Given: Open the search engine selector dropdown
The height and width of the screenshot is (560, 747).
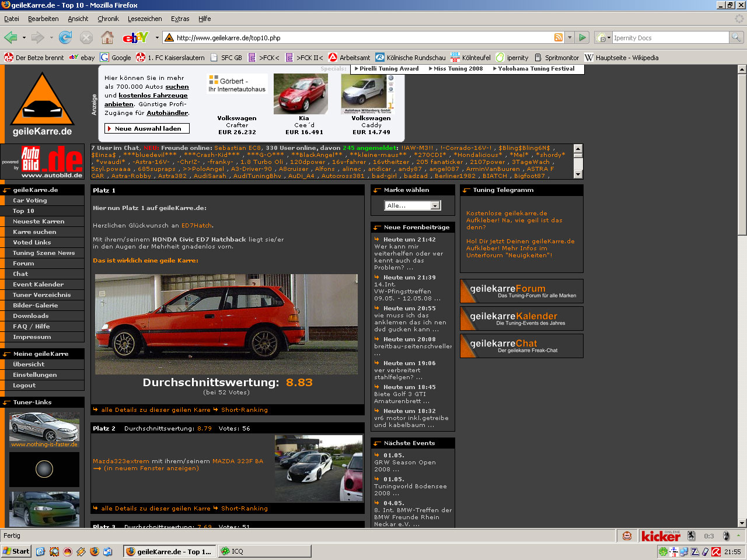Looking at the screenshot, I should (x=603, y=38).
